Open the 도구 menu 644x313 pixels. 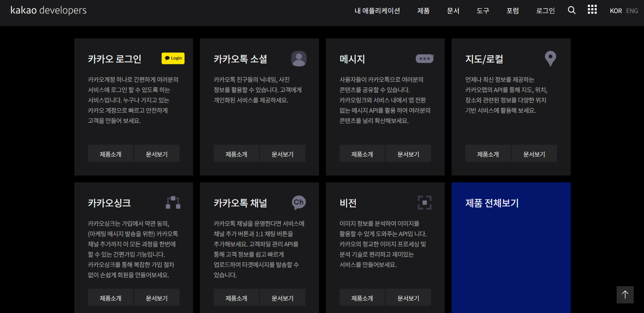(483, 11)
